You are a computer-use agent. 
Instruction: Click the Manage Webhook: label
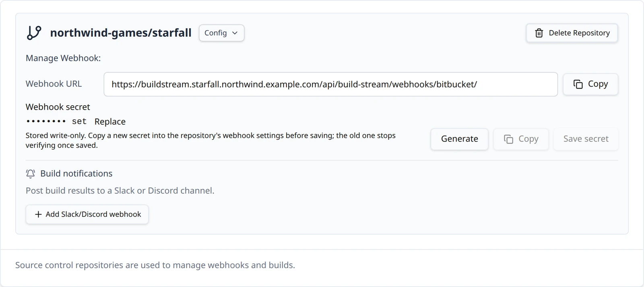63,58
